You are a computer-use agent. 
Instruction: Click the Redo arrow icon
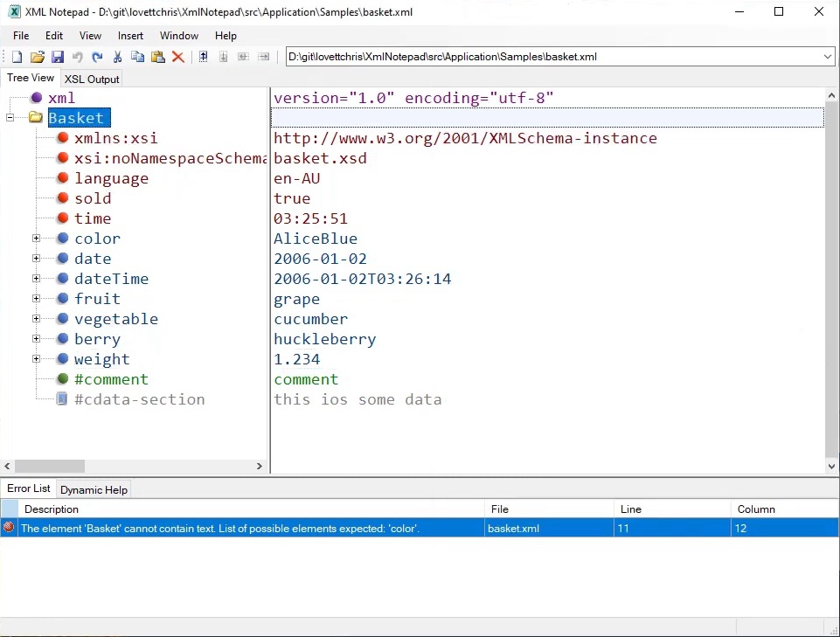[97, 57]
